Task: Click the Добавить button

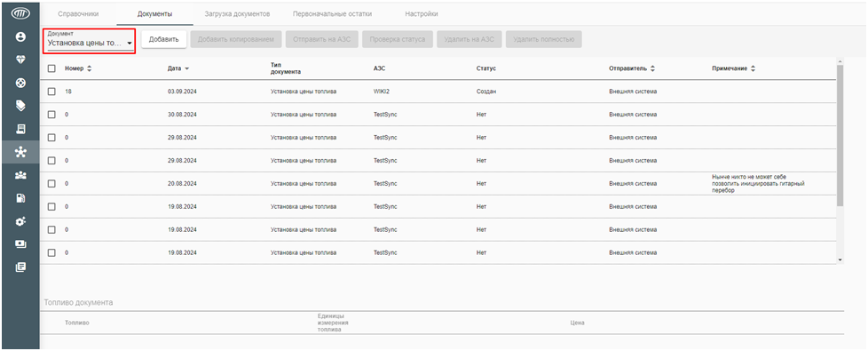Action: [164, 39]
